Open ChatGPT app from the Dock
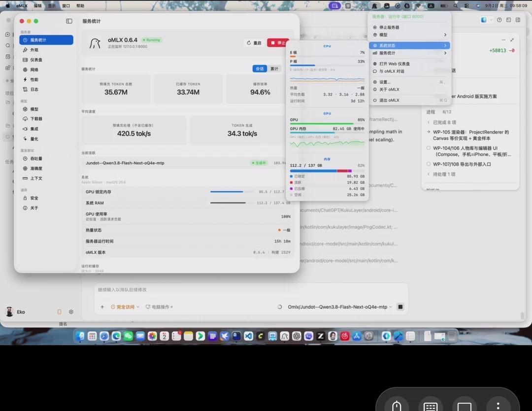This screenshot has height=411, width=532. click(297, 336)
